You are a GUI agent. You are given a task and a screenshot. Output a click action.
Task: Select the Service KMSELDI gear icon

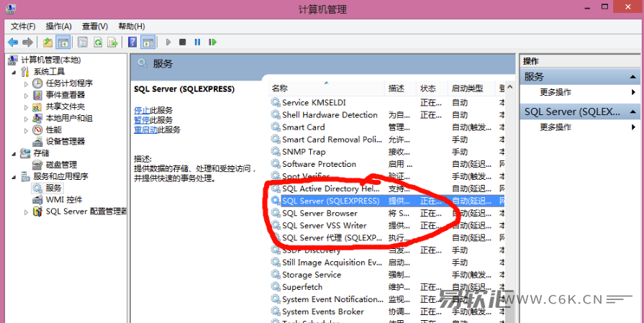point(275,102)
